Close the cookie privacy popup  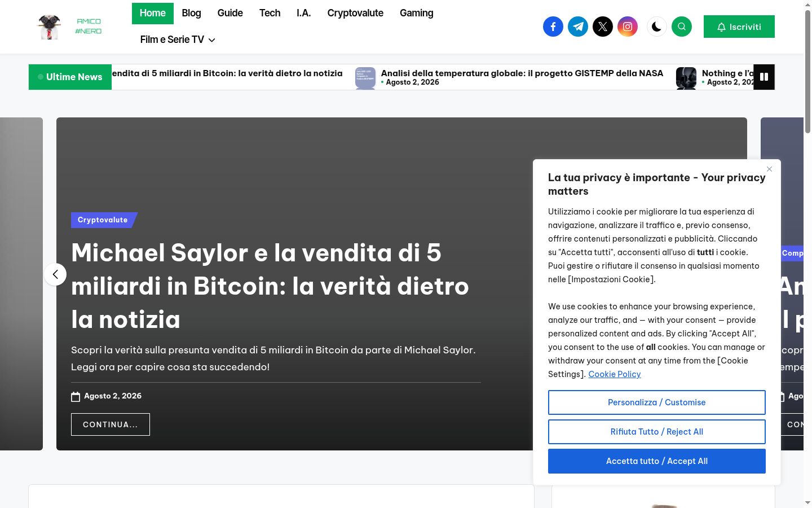click(x=769, y=169)
